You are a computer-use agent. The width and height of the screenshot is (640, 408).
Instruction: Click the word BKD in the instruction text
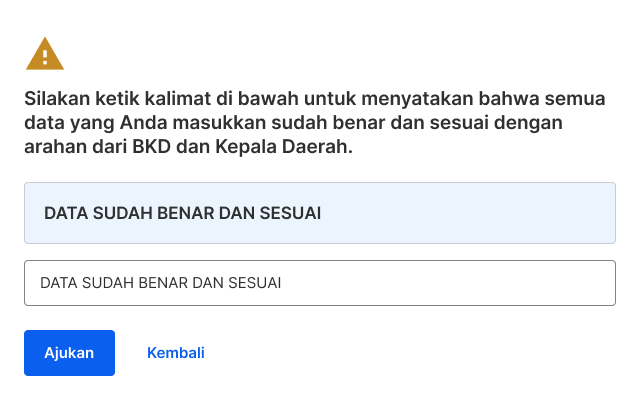click(x=151, y=146)
